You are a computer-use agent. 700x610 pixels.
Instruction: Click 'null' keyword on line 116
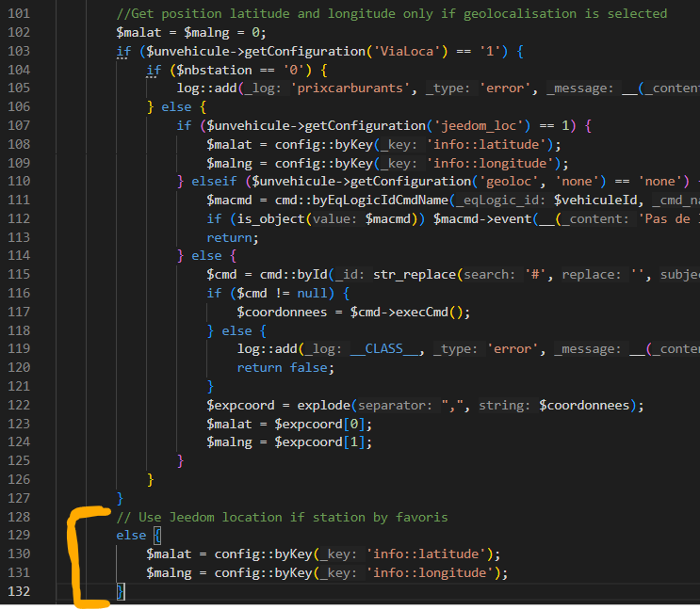click(312, 294)
